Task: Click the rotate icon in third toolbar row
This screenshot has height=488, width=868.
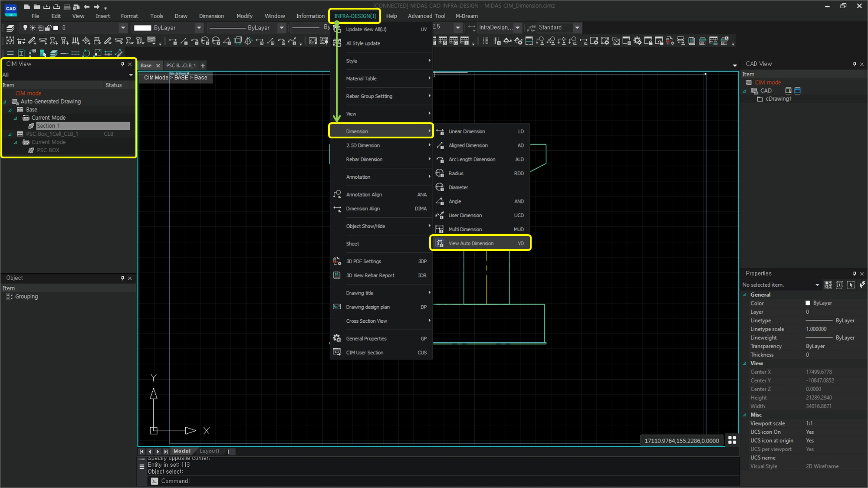Action: tap(86, 53)
